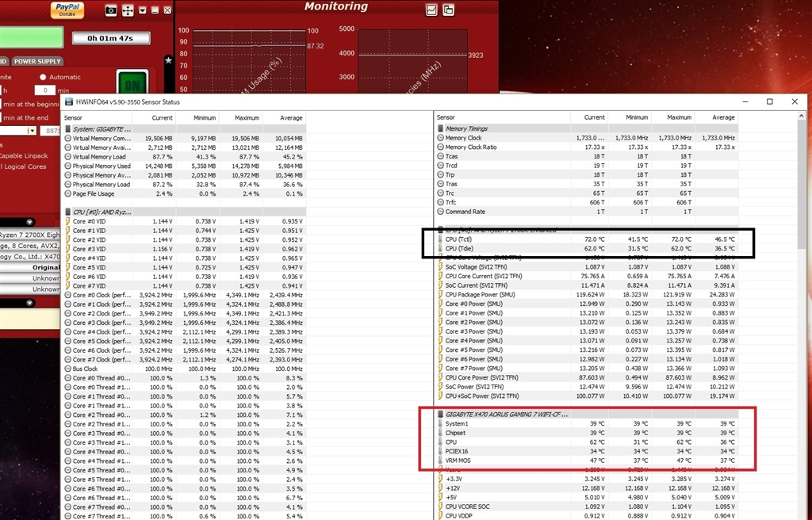Viewport: 812px width, 520px height.
Task: Select the GIGABYTE X470 AORUS GAMING 7 group header
Action: (x=586, y=415)
